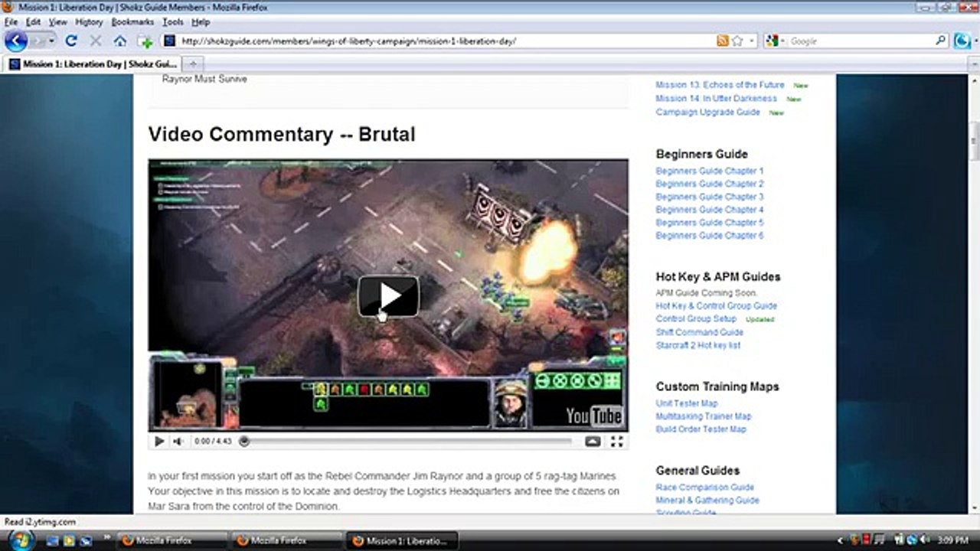
Task: Open the Control Group Setup link
Action: 696,319
